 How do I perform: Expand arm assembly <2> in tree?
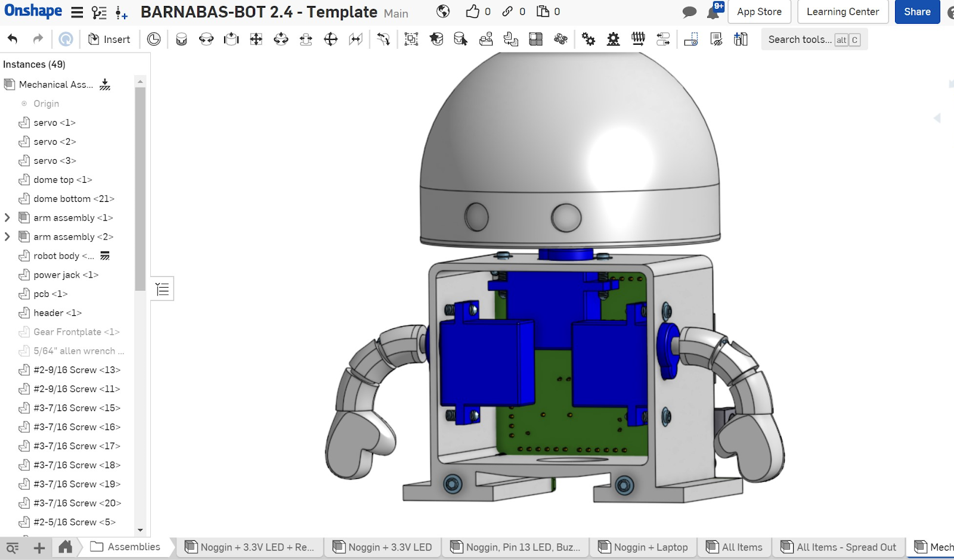pyautogui.click(x=7, y=237)
